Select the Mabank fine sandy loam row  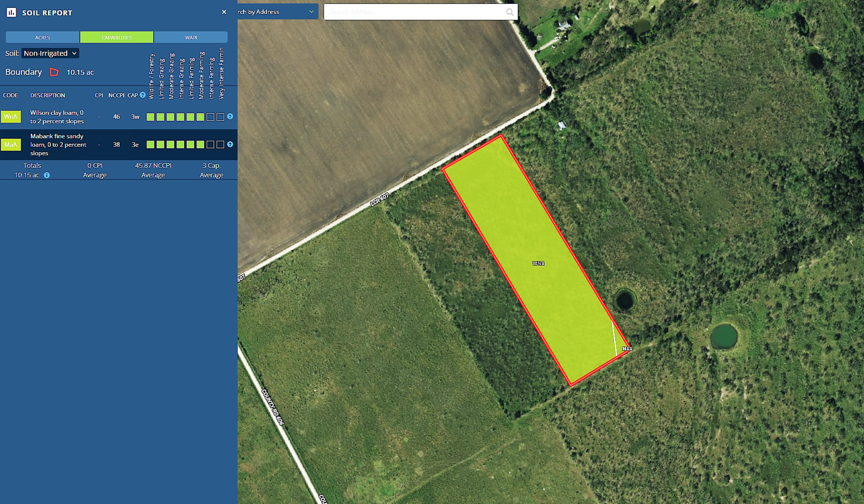tap(58, 145)
